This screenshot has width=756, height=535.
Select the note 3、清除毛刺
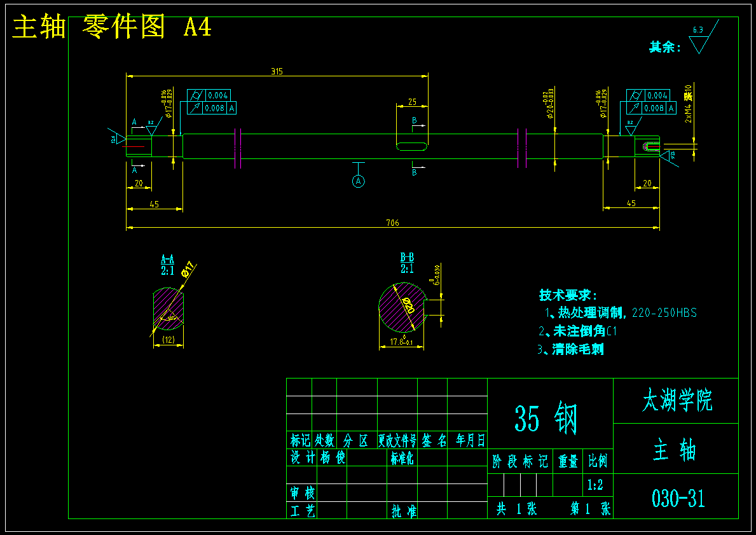point(570,349)
